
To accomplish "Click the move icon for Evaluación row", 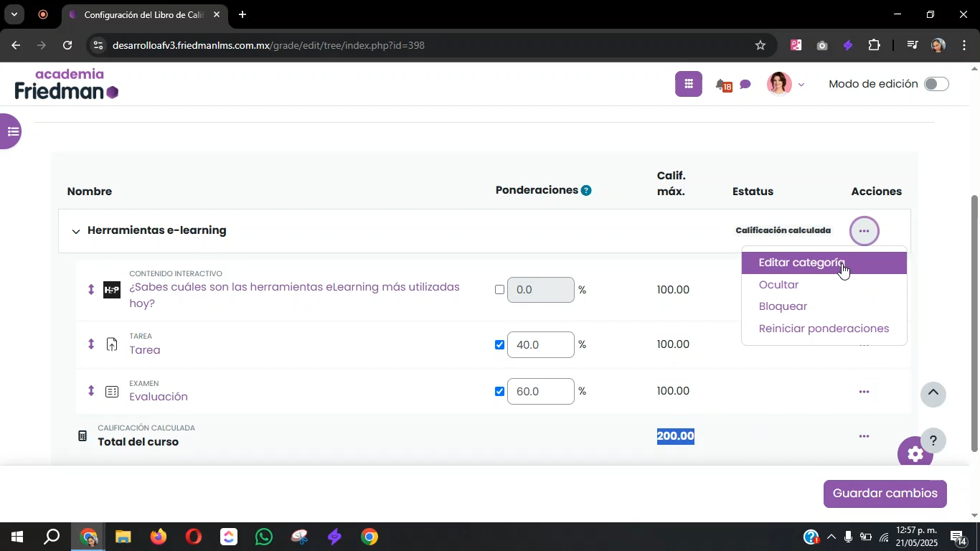I will pyautogui.click(x=90, y=391).
